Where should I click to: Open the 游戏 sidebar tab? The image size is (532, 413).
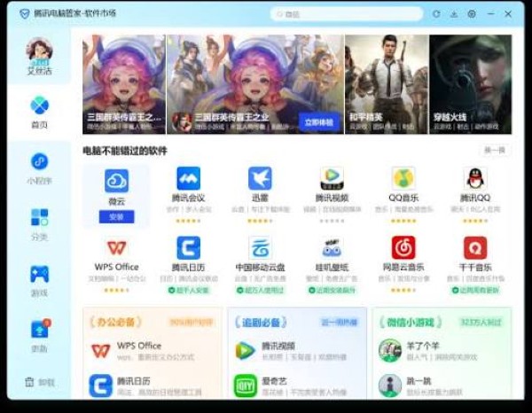(x=39, y=280)
